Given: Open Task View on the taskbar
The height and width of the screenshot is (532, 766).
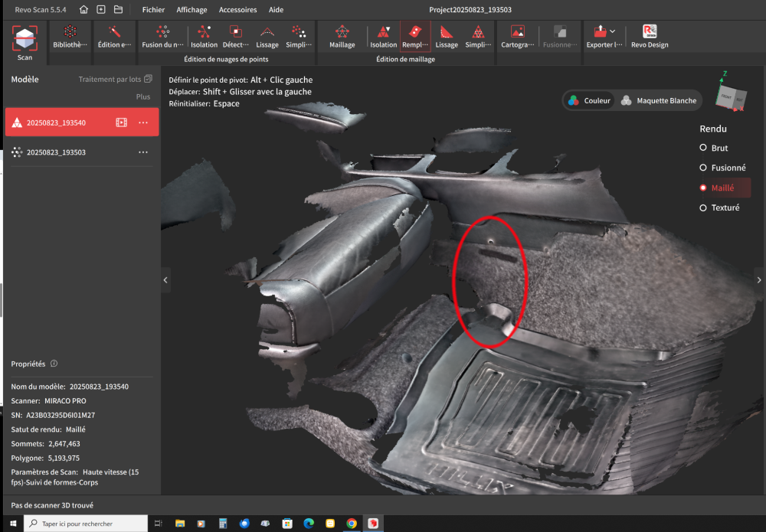Looking at the screenshot, I should (159, 524).
